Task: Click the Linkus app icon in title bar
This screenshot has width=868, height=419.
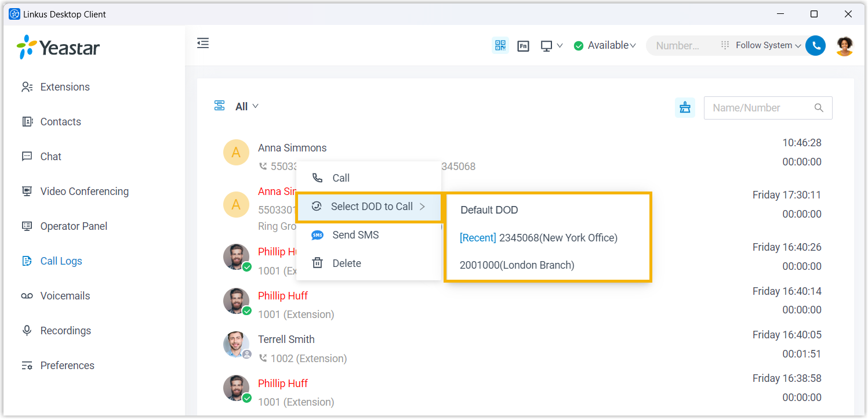Action: tap(14, 14)
